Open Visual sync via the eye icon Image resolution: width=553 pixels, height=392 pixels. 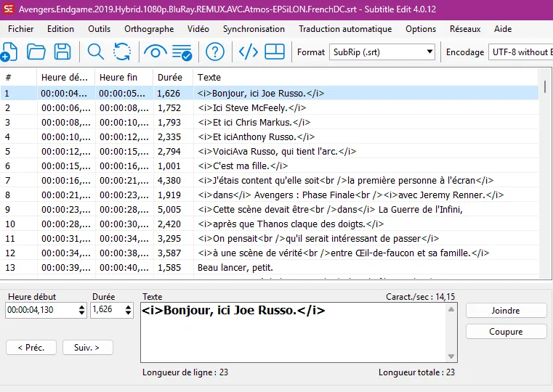coord(156,52)
